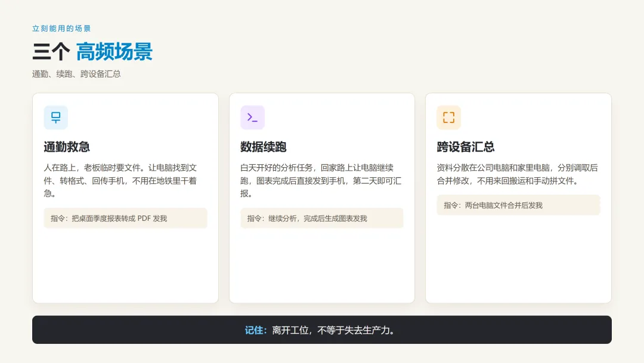Viewport: 644px width, 363px height.
Task: Click the 通勤救急 card title
Action: pyautogui.click(x=67, y=147)
